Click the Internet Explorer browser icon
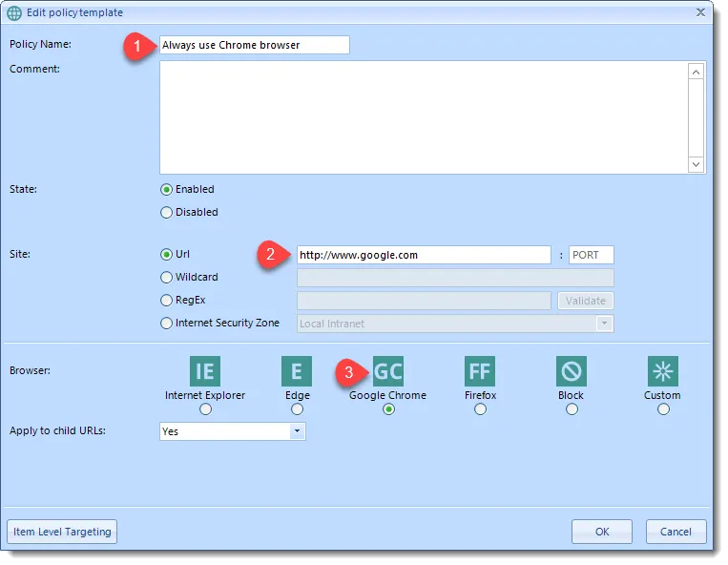This screenshot has height=565, width=728. pos(205,371)
